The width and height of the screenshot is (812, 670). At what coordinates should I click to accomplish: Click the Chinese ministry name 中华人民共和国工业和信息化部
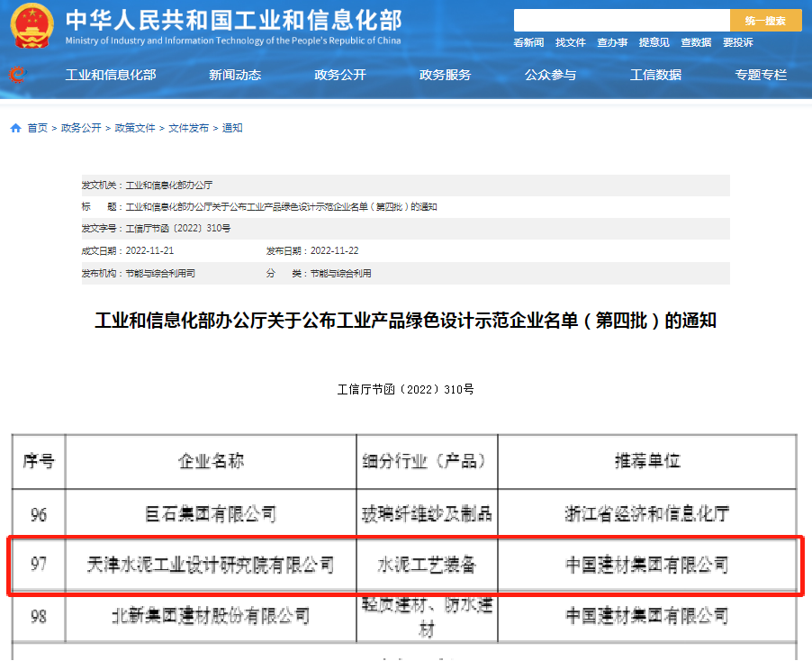pyautogui.click(x=233, y=20)
